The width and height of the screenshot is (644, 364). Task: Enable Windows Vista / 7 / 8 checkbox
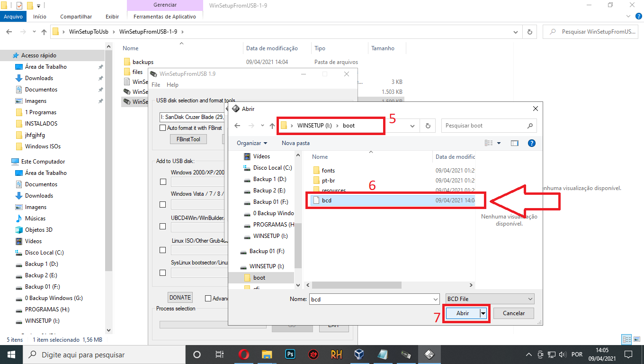tap(163, 204)
